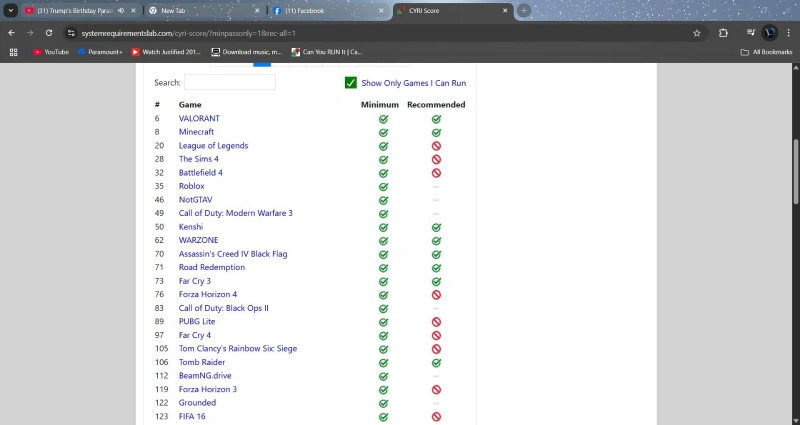Open the browser profile avatar
Image resolution: width=800 pixels, height=425 pixels.
click(769, 33)
